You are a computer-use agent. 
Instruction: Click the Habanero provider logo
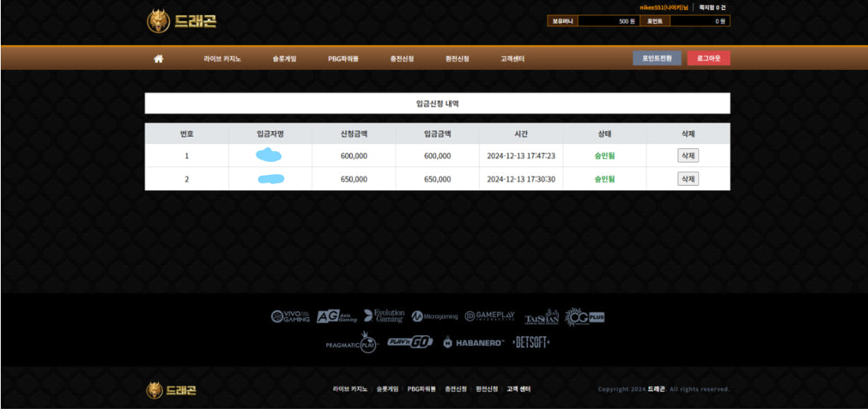[x=473, y=342]
